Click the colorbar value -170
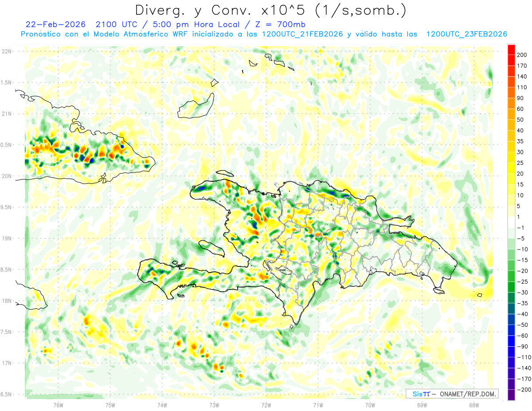The width and height of the screenshot is (532, 411). point(524,380)
